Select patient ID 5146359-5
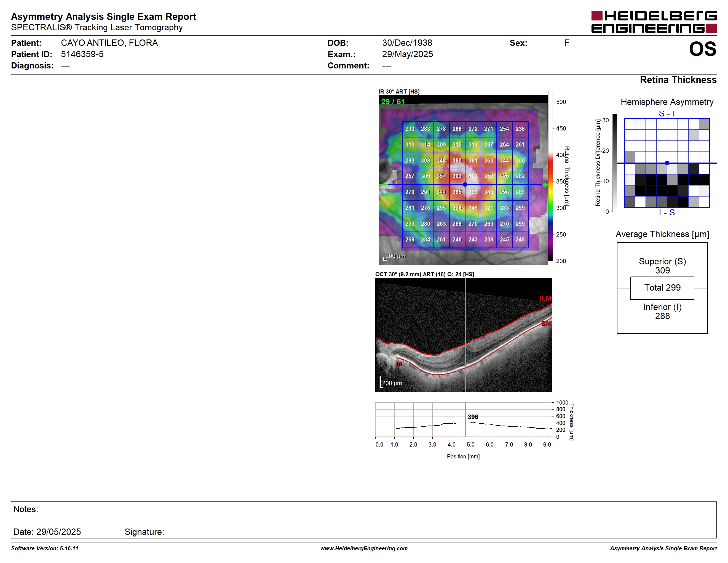Screen dimensions: 728x563 click(82, 54)
